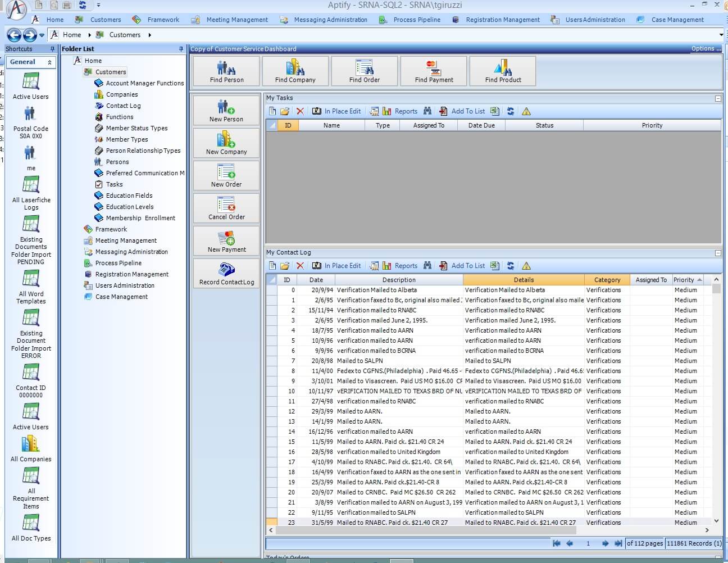This screenshot has width=728, height=563.
Task: Open the All Requirement Items shortcut
Action: tap(31, 489)
